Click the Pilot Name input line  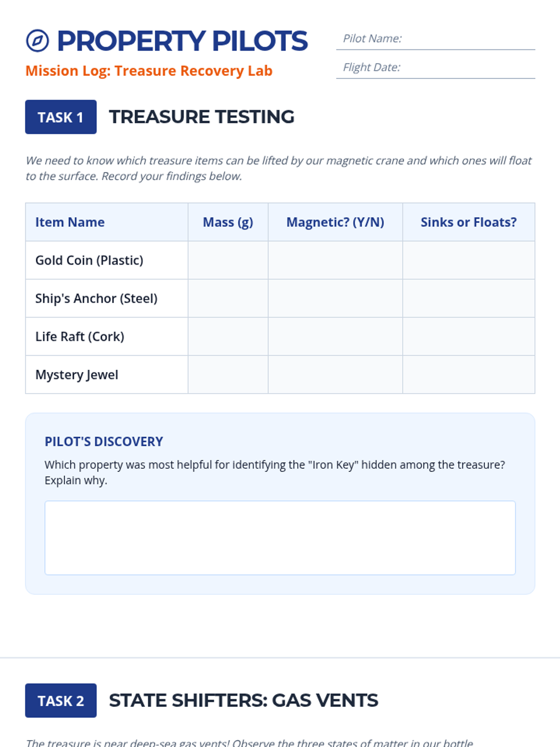point(435,39)
